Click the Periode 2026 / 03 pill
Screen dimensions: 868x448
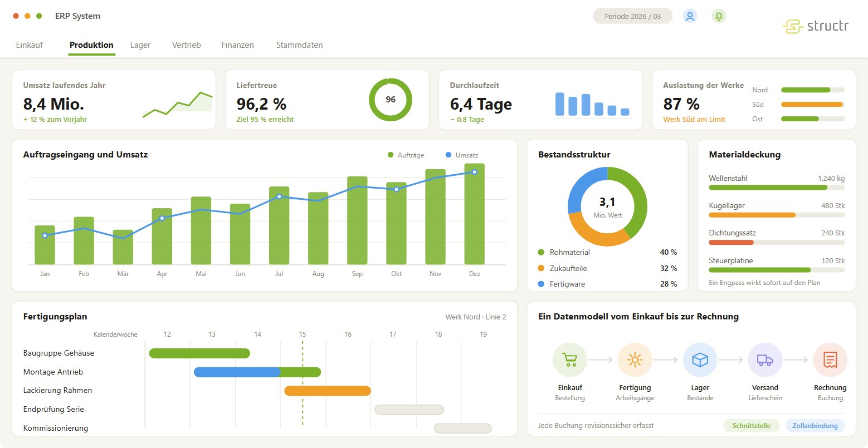click(633, 16)
